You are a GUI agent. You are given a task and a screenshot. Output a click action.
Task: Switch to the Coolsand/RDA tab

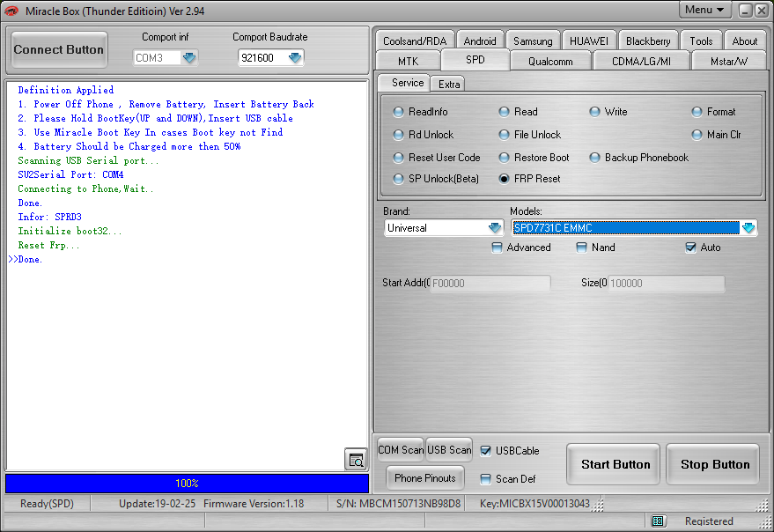[x=415, y=41]
